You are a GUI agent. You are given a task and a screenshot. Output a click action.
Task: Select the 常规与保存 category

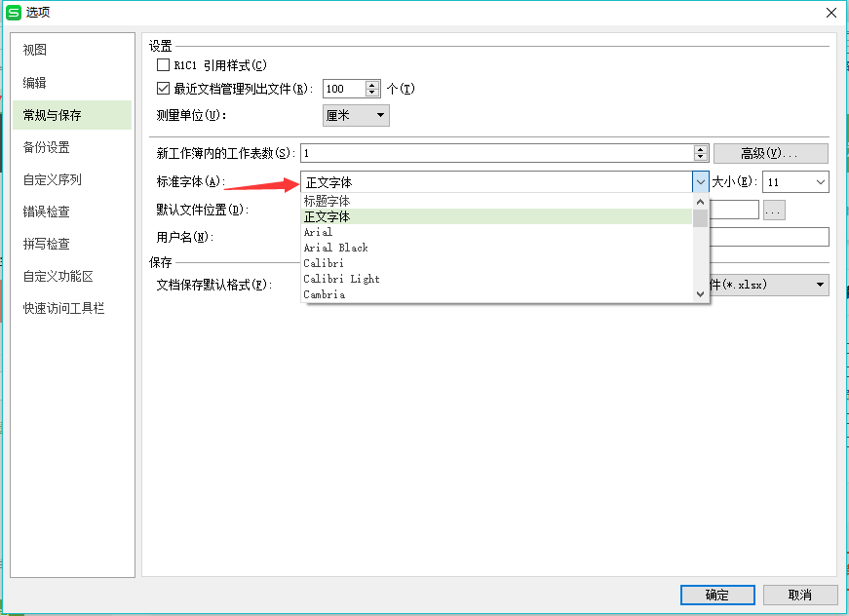click(x=72, y=115)
